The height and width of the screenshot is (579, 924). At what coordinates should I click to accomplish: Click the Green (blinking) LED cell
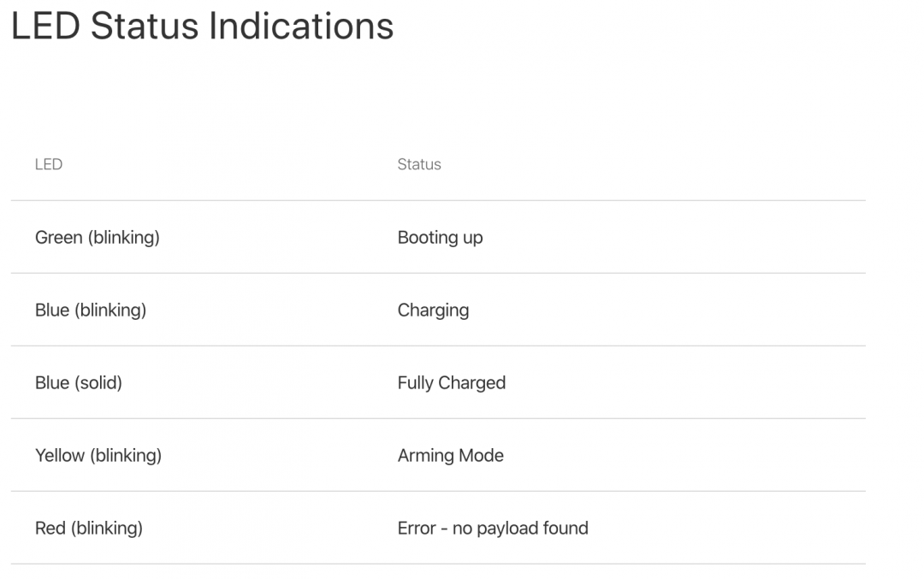click(x=98, y=237)
